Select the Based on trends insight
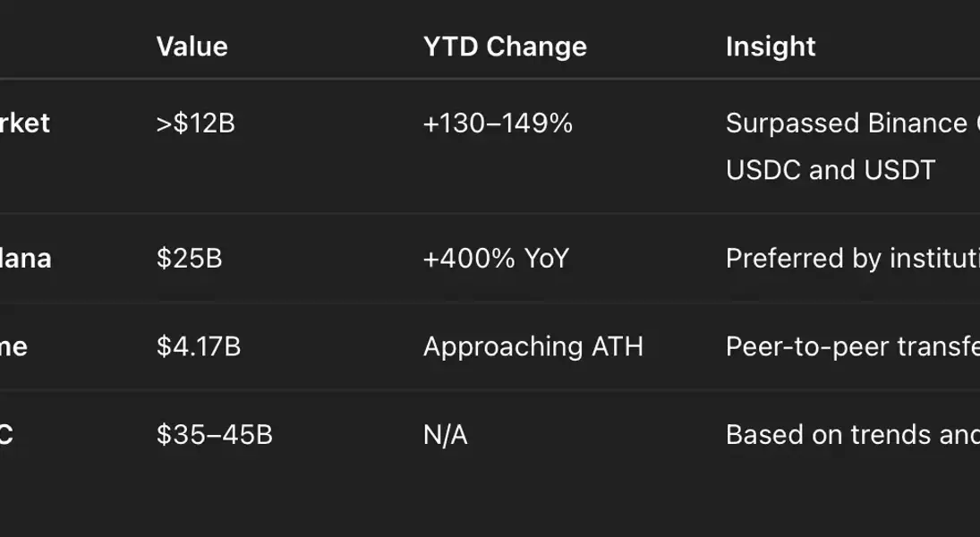The height and width of the screenshot is (537, 980). 850,435
